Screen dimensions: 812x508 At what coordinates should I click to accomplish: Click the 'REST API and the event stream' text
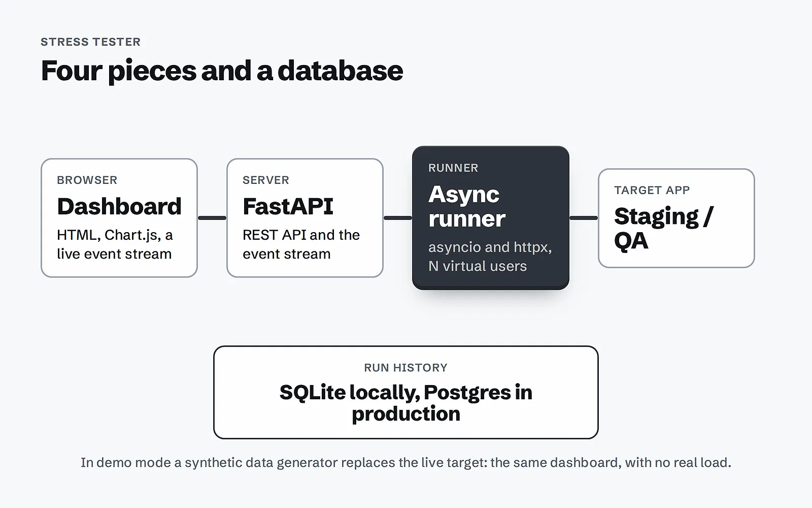(301, 244)
